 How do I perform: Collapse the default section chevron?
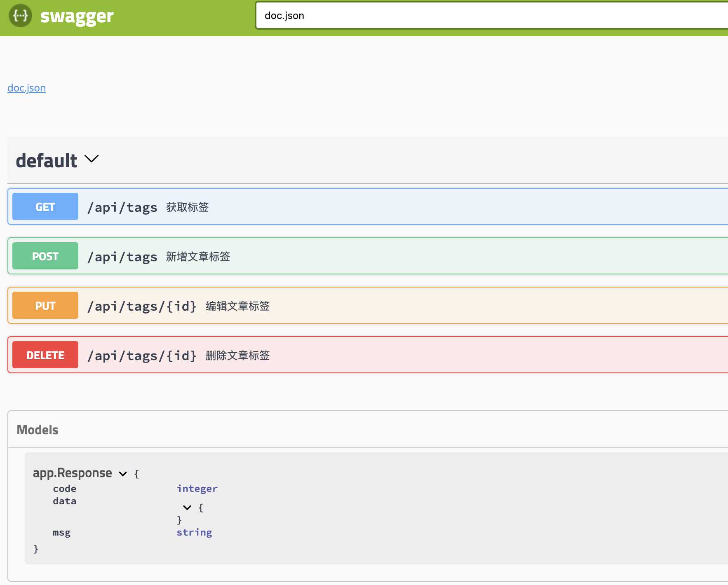click(x=92, y=159)
